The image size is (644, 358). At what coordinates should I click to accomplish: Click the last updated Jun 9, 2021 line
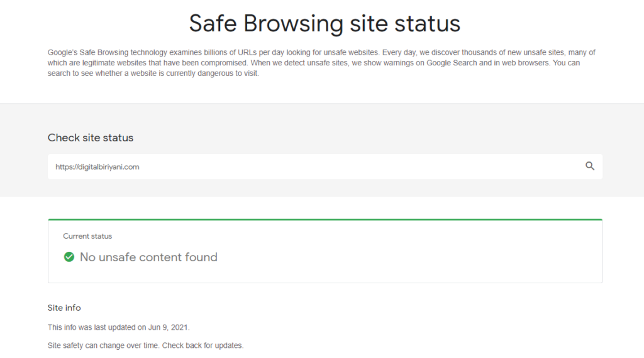pyautogui.click(x=119, y=327)
